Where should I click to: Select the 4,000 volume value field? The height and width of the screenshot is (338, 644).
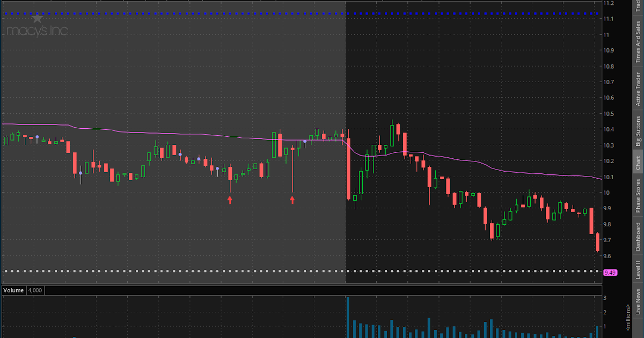click(35, 290)
